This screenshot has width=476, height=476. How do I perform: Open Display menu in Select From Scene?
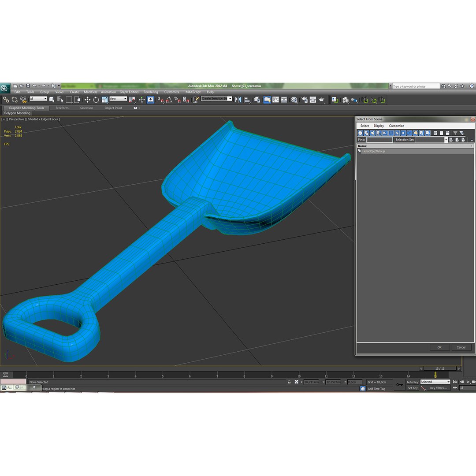pyautogui.click(x=379, y=126)
